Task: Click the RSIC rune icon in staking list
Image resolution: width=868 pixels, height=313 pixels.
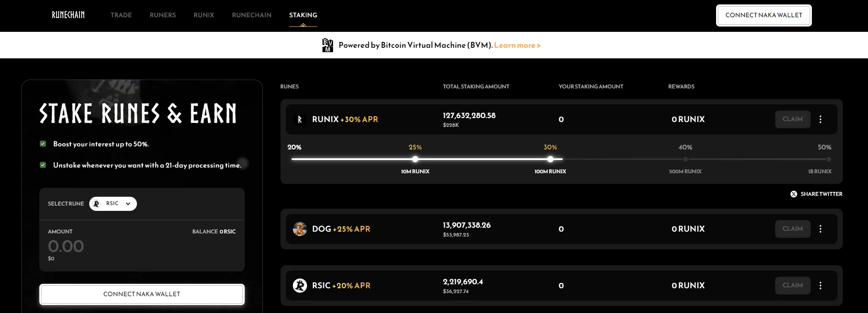Action: click(299, 286)
